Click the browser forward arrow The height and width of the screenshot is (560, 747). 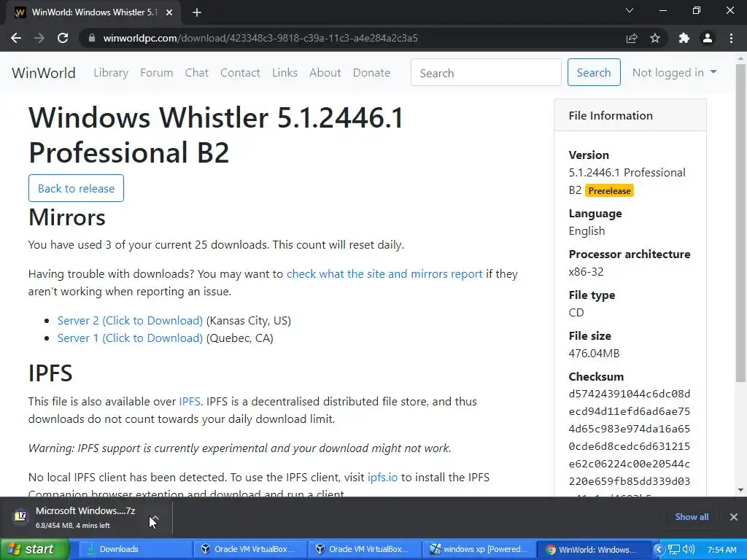point(39,38)
